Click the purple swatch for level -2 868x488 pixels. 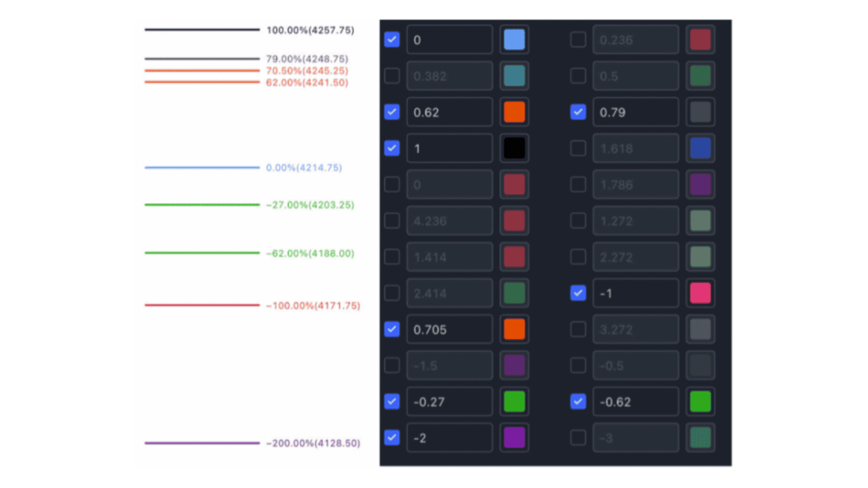tap(515, 438)
